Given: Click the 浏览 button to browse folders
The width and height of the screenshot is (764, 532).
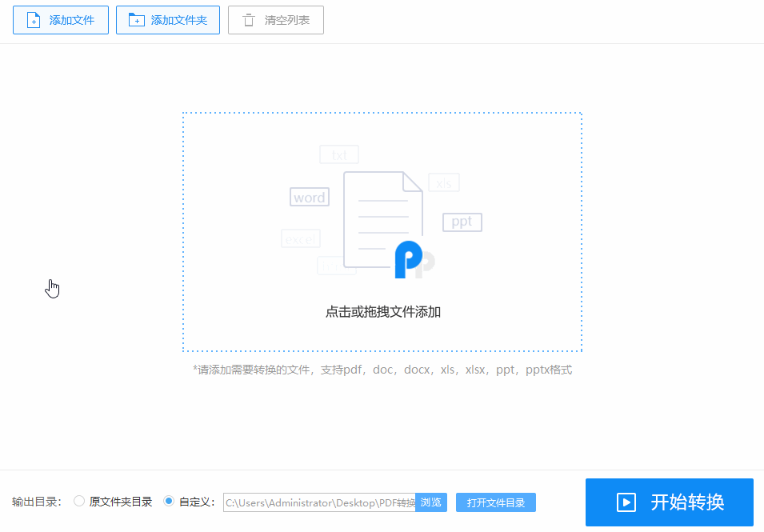Looking at the screenshot, I should (x=430, y=502).
